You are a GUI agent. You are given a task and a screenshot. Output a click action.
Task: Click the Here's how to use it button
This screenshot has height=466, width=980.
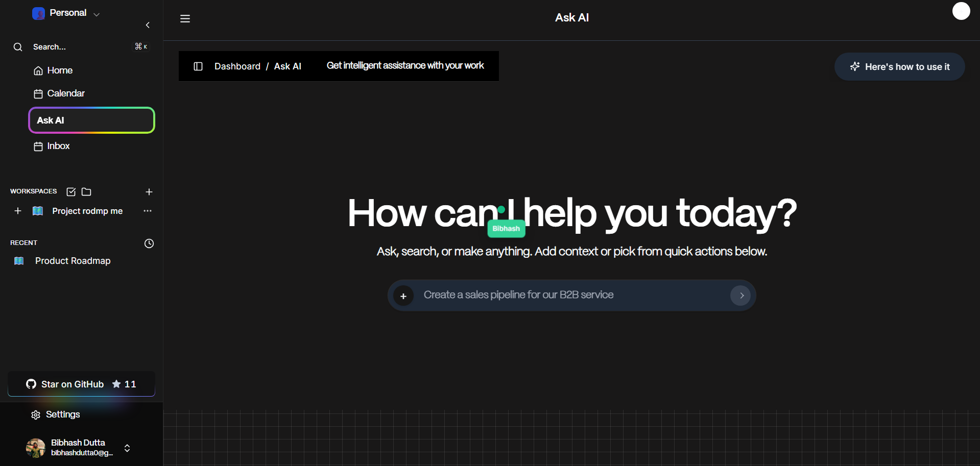[x=899, y=66]
